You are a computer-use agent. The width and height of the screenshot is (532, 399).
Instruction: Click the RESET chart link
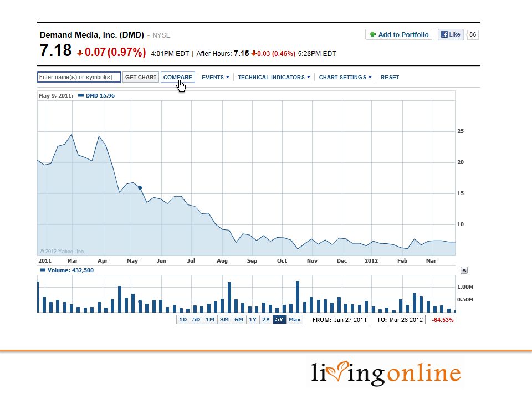pos(390,78)
